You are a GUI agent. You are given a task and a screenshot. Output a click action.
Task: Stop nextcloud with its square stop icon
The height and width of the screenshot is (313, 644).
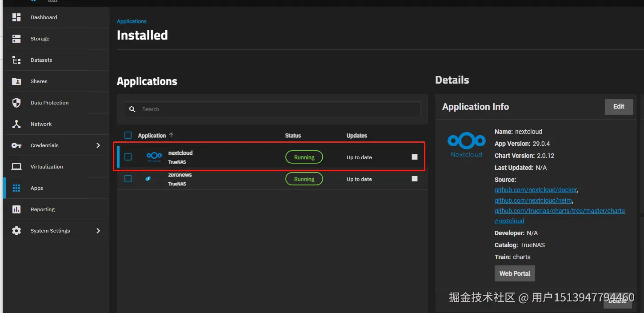click(415, 157)
